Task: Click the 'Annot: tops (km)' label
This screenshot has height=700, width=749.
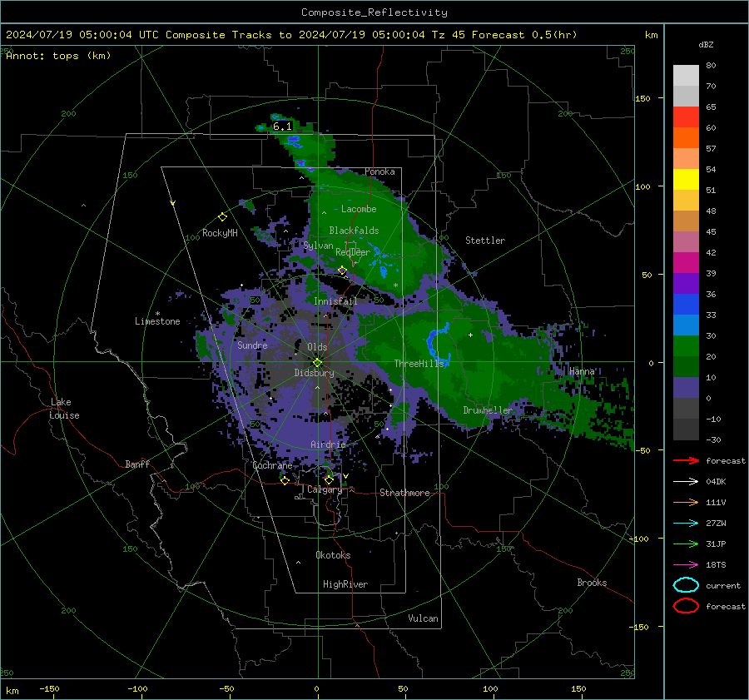Action: (x=58, y=56)
